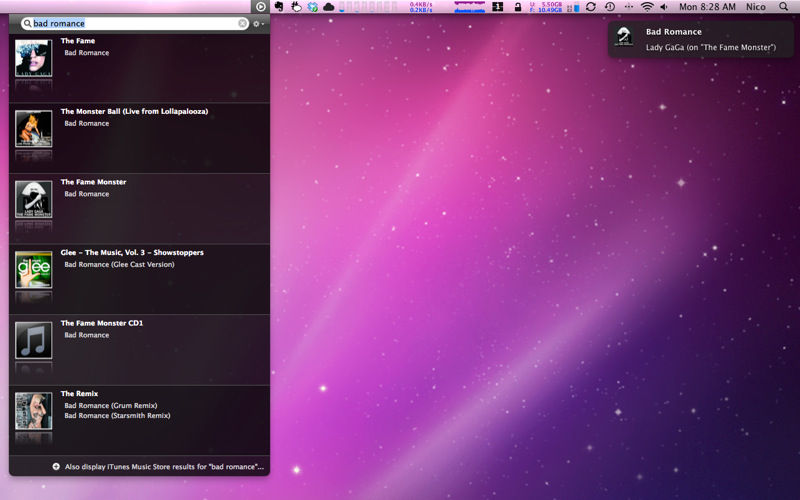800x500 pixels.
Task: Click the notification's album art icon
Action: [624, 37]
